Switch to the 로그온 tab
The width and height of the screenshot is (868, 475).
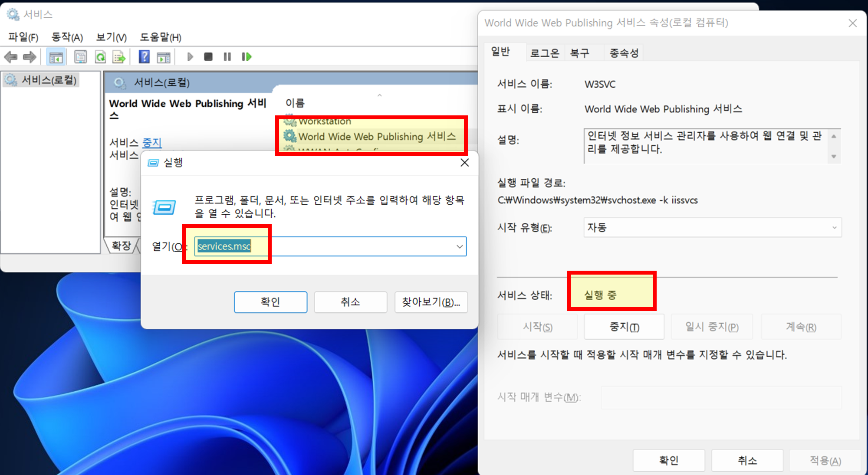pyautogui.click(x=545, y=53)
